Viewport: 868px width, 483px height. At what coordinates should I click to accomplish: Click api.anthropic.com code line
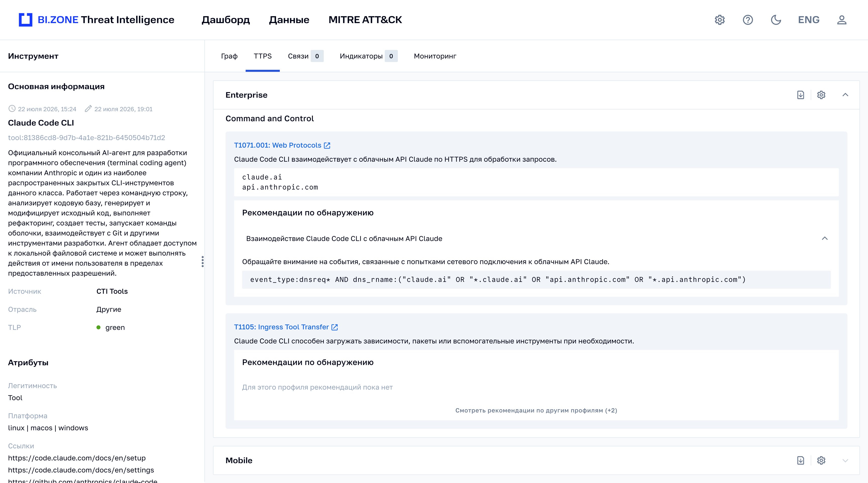(x=280, y=187)
